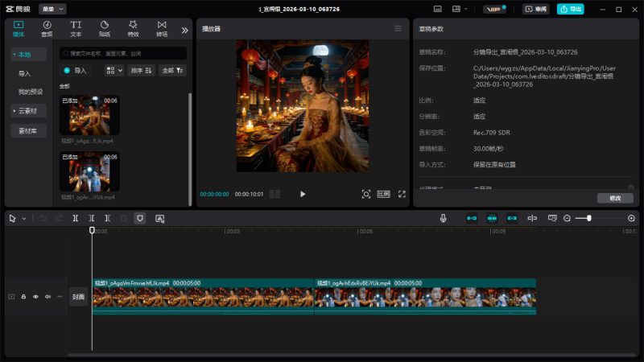Click the 修改 button in draft parameters
Image resolution: width=644 pixels, height=362 pixels.
pos(615,198)
